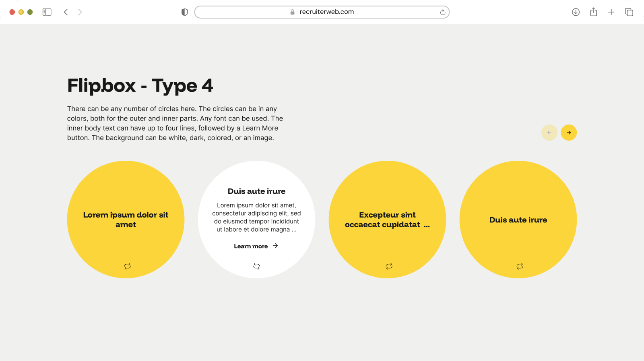Open the Share menu

click(x=593, y=12)
